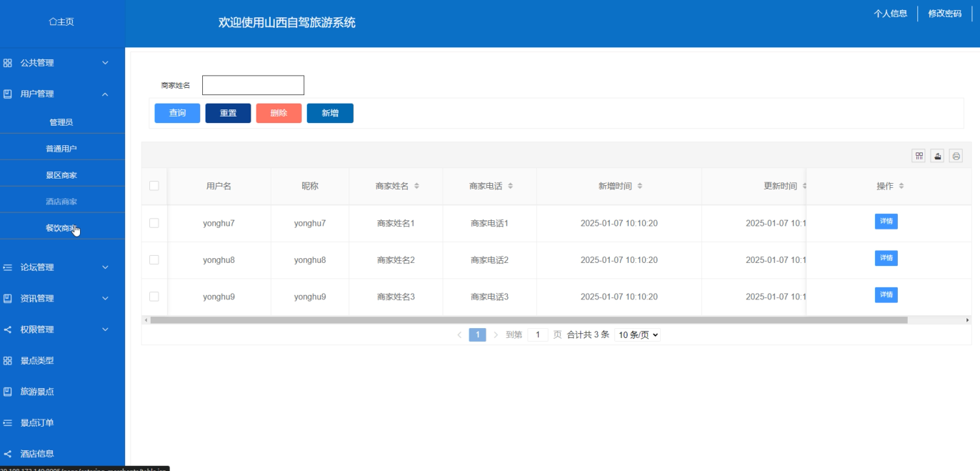The height and width of the screenshot is (471, 980).
Task: Open the 10 条/页 page size dropdown
Action: (x=637, y=334)
